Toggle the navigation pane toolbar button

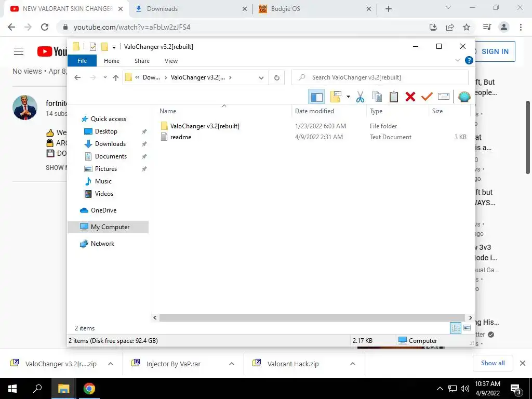click(316, 97)
